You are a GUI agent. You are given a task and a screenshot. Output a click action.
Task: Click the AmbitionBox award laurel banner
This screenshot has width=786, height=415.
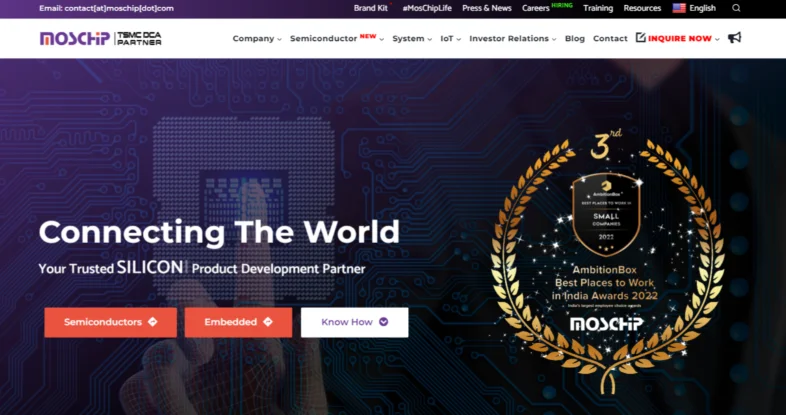pyautogui.click(x=607, y=261)
